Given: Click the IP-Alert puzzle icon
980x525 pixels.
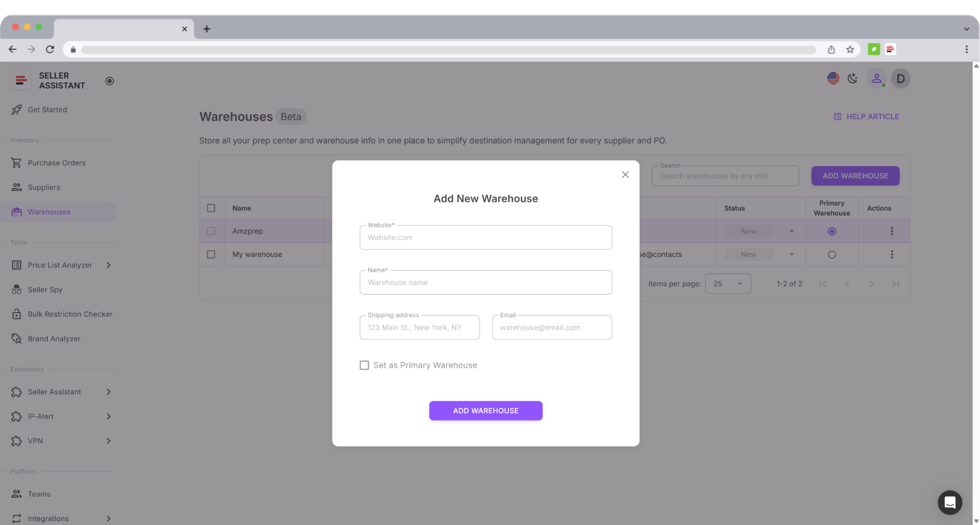Looking at the screenshot, I should (x=17, y=416).
